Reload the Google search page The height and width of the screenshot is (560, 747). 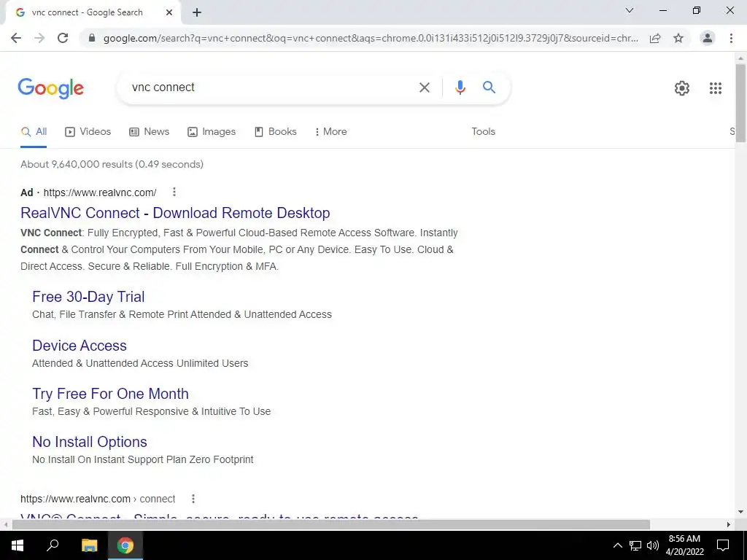click(x=63, y=38)
